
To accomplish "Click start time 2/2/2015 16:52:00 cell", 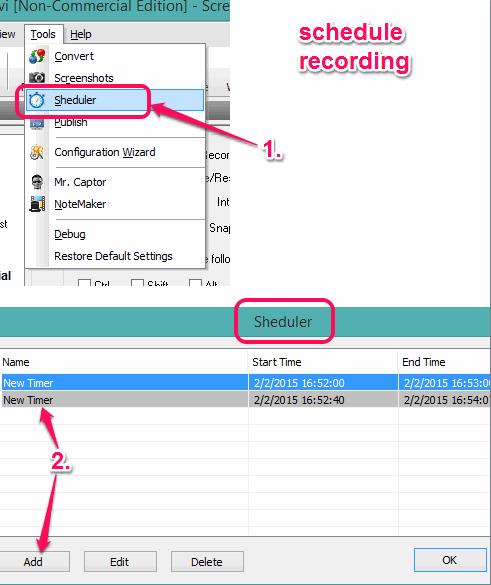I will click(x=323, y=383).
